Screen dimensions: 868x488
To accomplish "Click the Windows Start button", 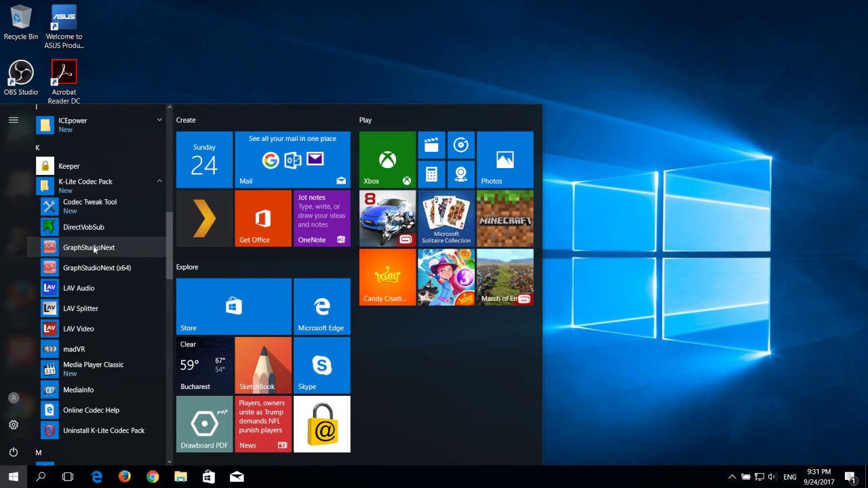I will 14,477.
